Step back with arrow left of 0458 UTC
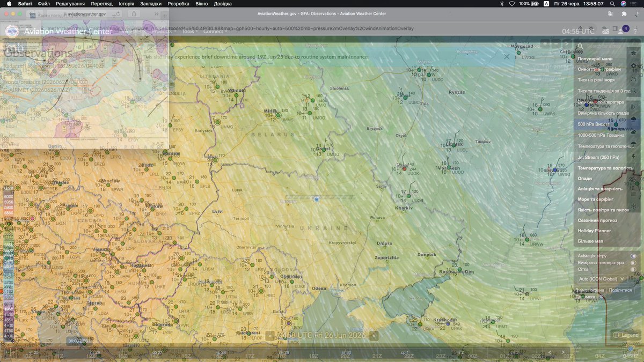The image size is (644, 362). (270, 335)
